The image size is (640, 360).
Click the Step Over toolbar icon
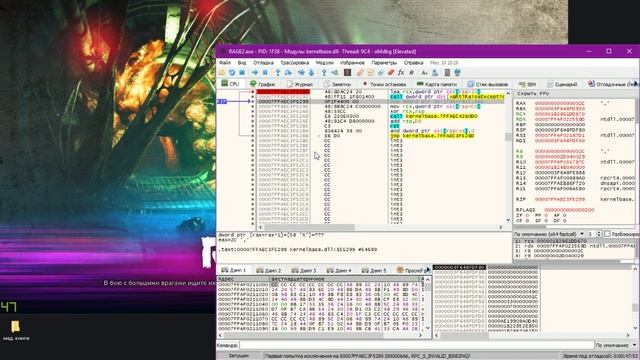tap(288, 73)
